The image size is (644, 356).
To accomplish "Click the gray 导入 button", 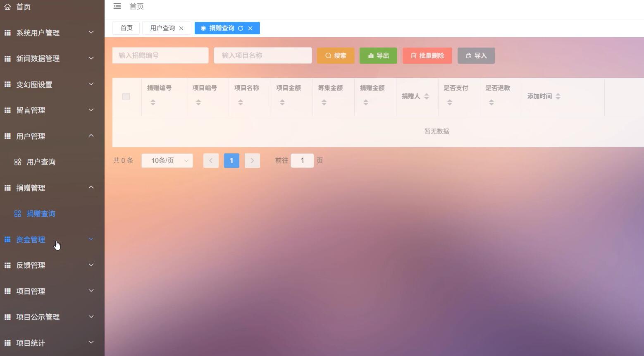I will tap(476, 56).
